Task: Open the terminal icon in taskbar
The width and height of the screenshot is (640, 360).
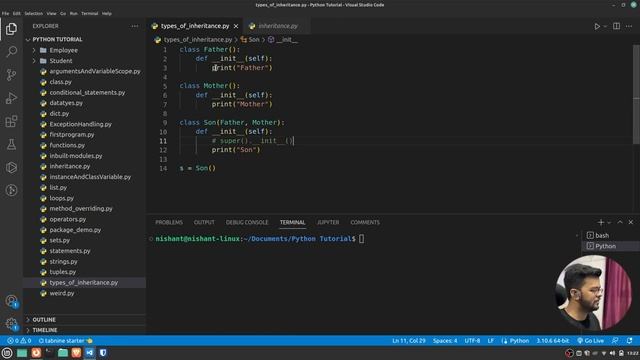Action: 49,353
